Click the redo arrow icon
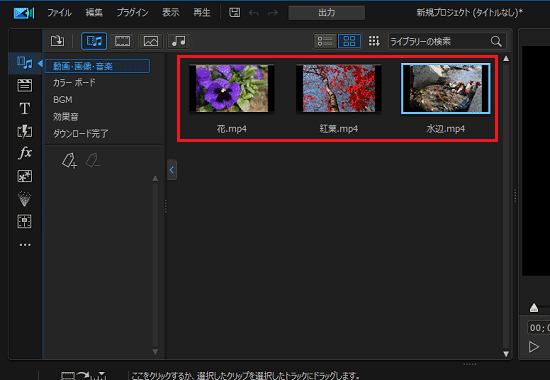The width and height of the screenshot is (550, 380). [273, 13]
